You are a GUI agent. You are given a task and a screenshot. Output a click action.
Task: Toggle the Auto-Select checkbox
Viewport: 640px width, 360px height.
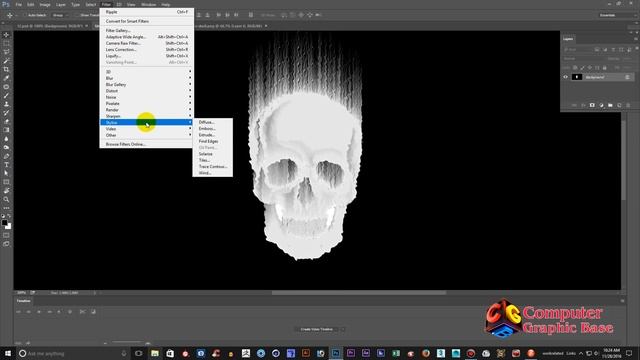pos(24,15)
